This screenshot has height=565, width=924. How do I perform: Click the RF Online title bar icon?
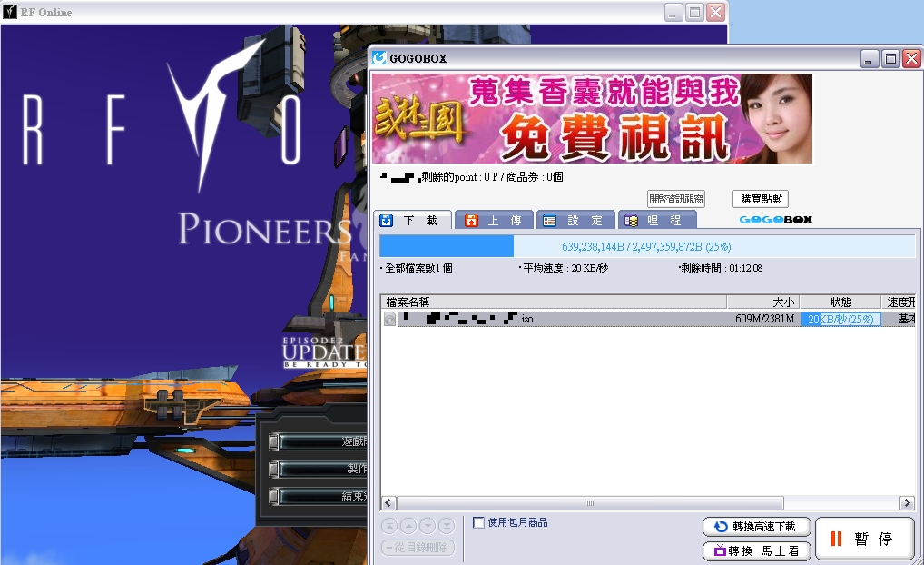(9, 12)
